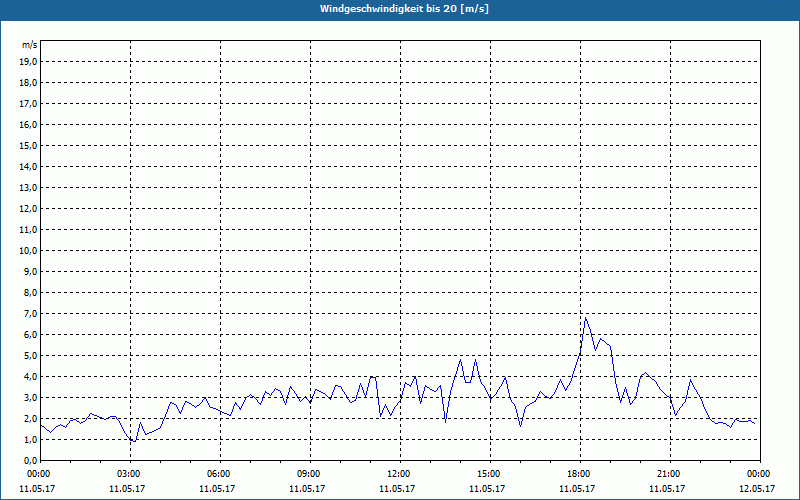This screenshot has width=800, height=500.
Task: Click the 11.05.17 date under 12:00
Action: coord(397,488)
